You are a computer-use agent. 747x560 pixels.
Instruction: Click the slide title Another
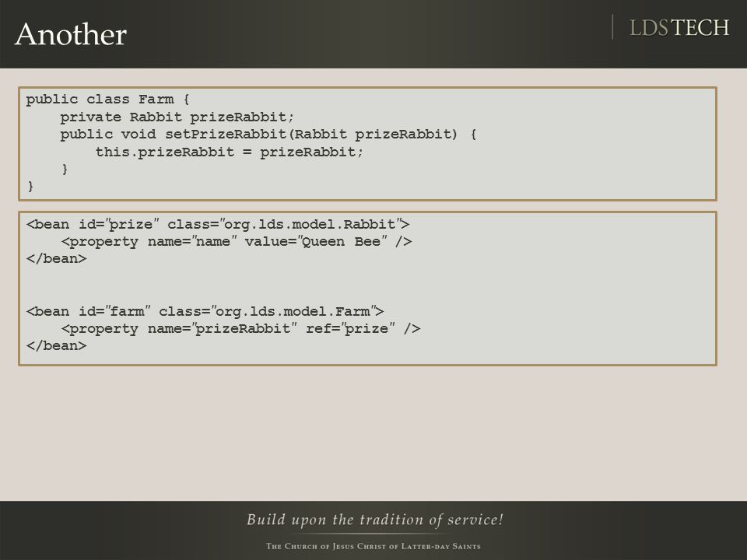tap(71, 34)
